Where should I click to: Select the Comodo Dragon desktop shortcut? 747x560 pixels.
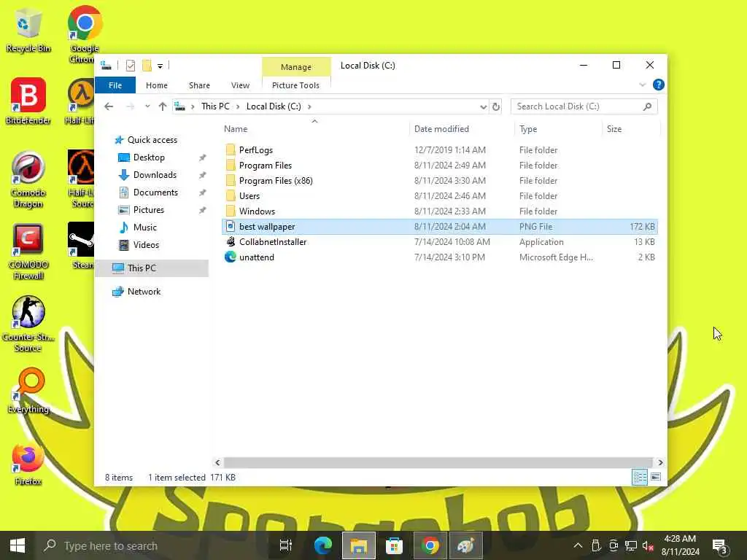coord(28,180)
